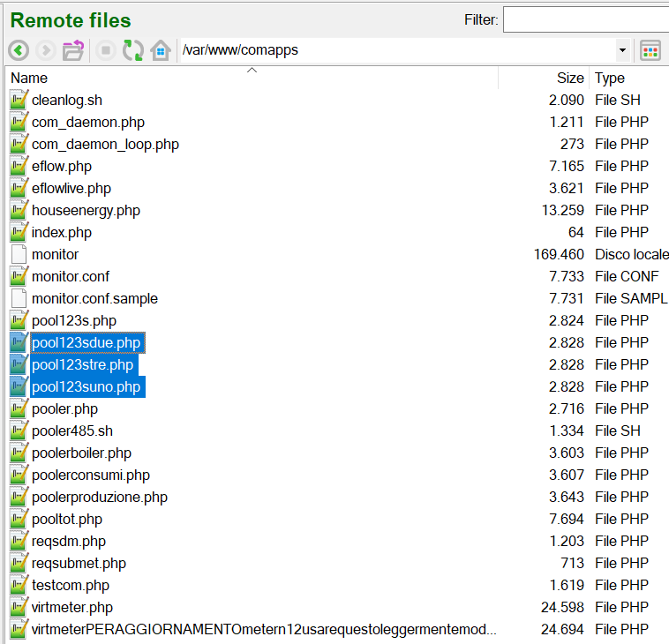Select file name pooler.php
Image resolution: width=669 pixels, height=644 pixels.
click(64, 409)
